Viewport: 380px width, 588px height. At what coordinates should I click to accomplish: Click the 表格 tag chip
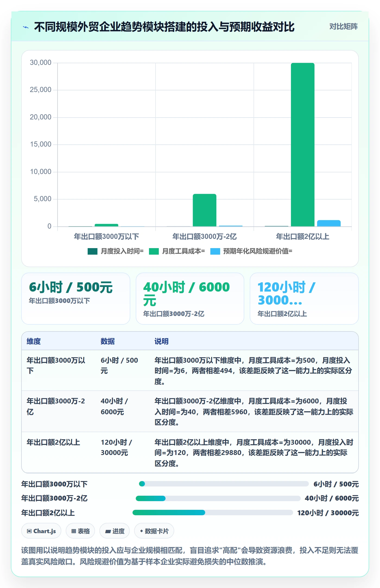point(80,531)
